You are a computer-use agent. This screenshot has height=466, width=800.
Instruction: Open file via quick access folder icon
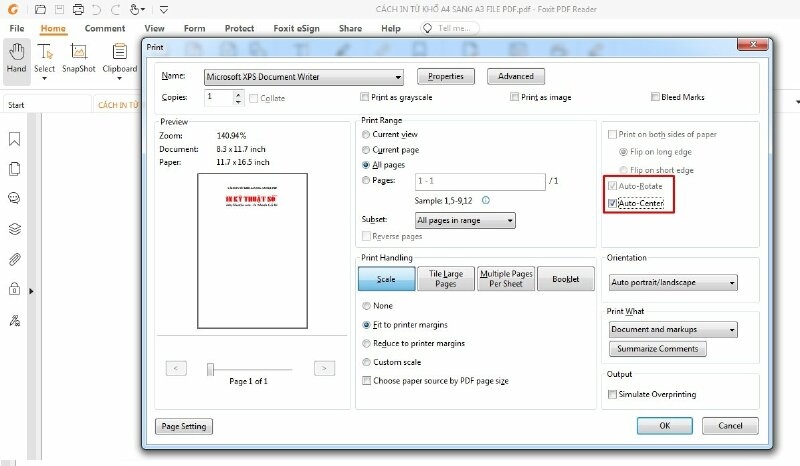click(x=40, y=9)
